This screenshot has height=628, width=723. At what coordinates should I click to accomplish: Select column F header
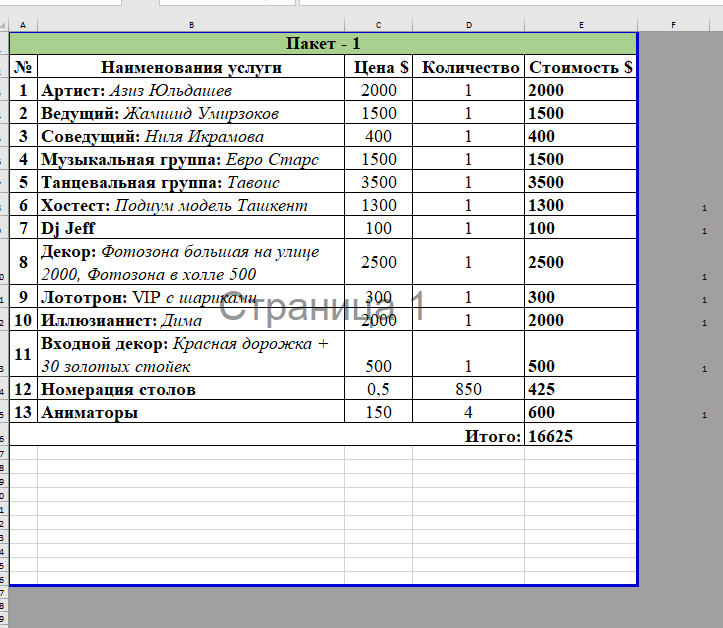pyautogui.click(x=673, y=25)
